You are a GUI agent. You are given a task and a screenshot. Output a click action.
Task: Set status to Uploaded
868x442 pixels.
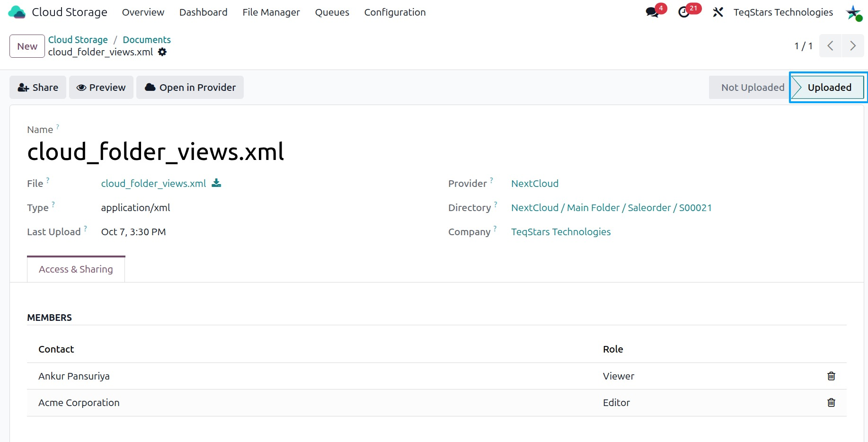(829, 88)
